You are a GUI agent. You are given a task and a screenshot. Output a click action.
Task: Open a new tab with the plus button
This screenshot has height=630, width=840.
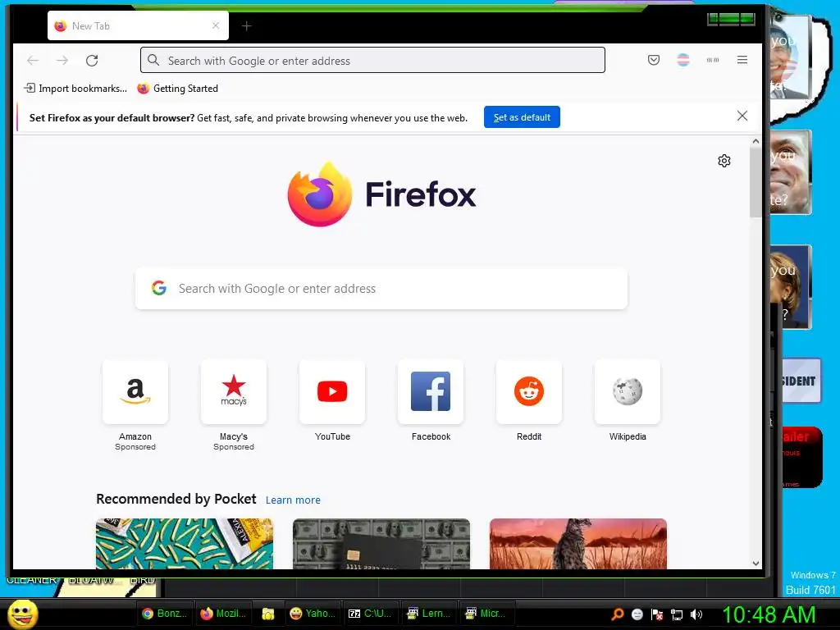click(x=246, y=25)
